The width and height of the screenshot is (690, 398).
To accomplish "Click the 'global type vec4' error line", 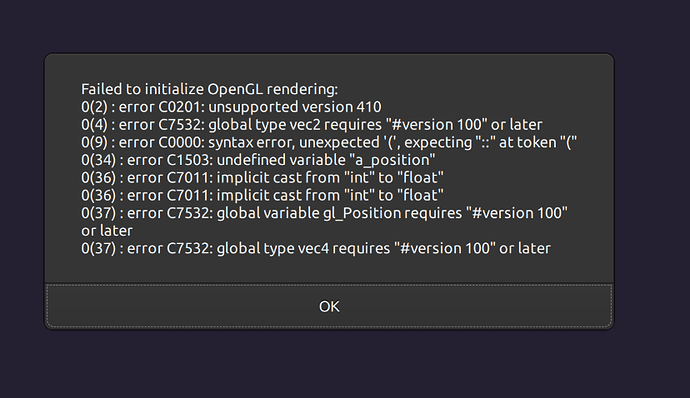I will point(316,248).
